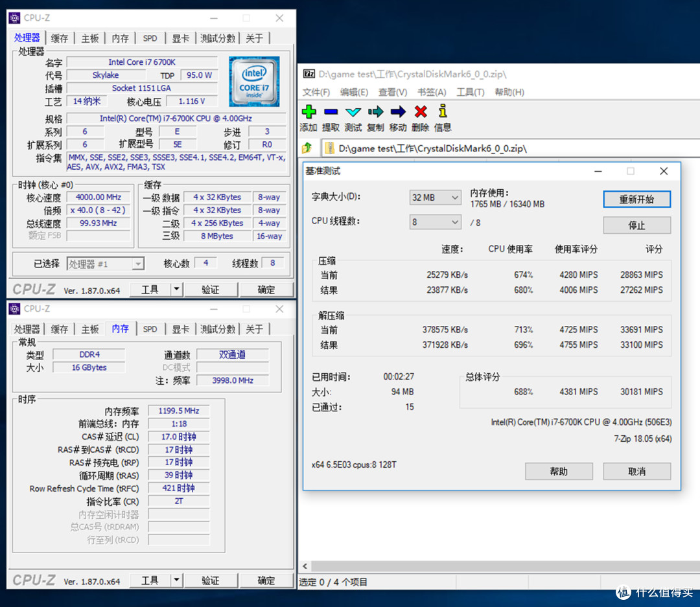Switch to 关于 tab in top CPU-Z
The height and width of the screenshot is (607, 700).
point(254,38)
